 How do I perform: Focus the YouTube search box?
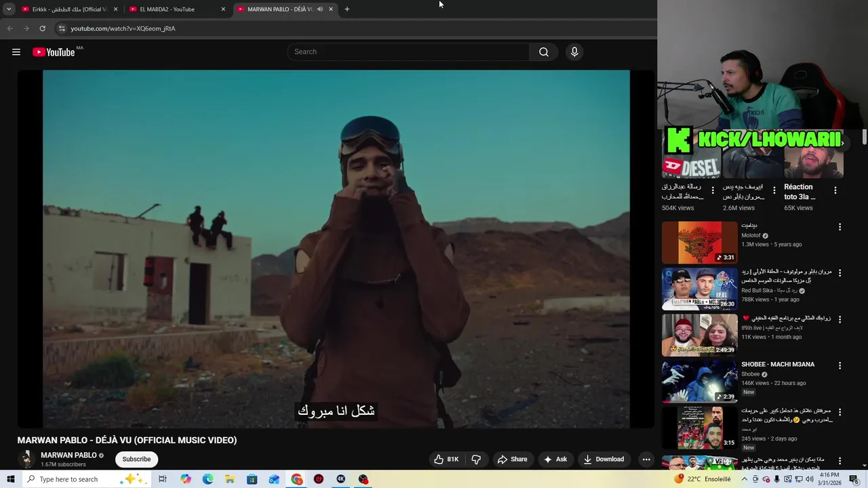point(409,52)
